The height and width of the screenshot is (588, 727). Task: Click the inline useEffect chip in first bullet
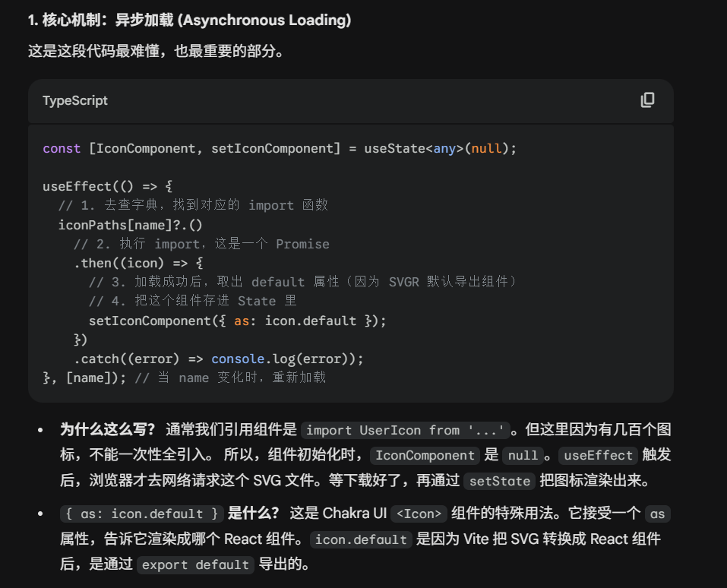point(598,456)
